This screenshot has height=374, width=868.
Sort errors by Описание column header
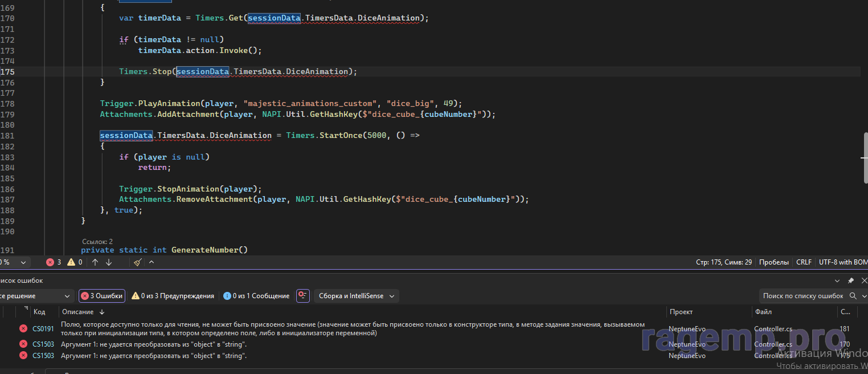78,312
